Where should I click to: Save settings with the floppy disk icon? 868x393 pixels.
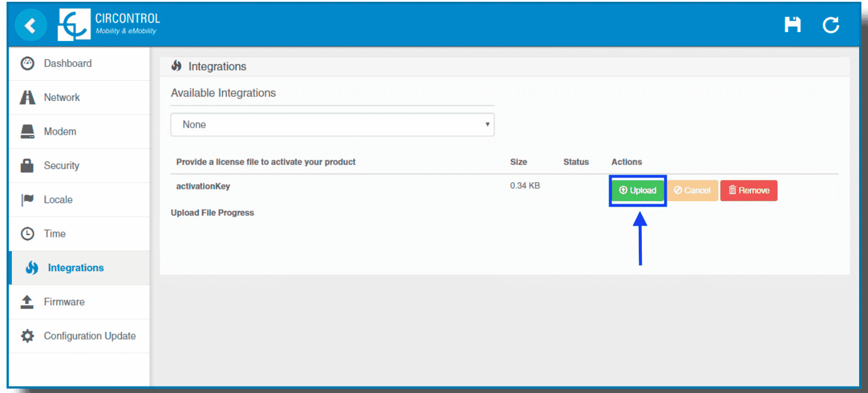click(793, 25)
